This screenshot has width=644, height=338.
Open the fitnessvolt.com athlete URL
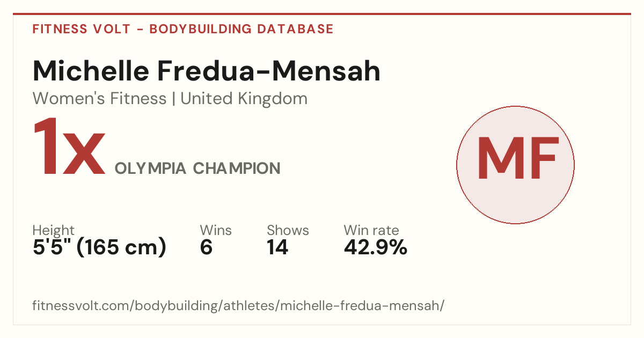239,306
